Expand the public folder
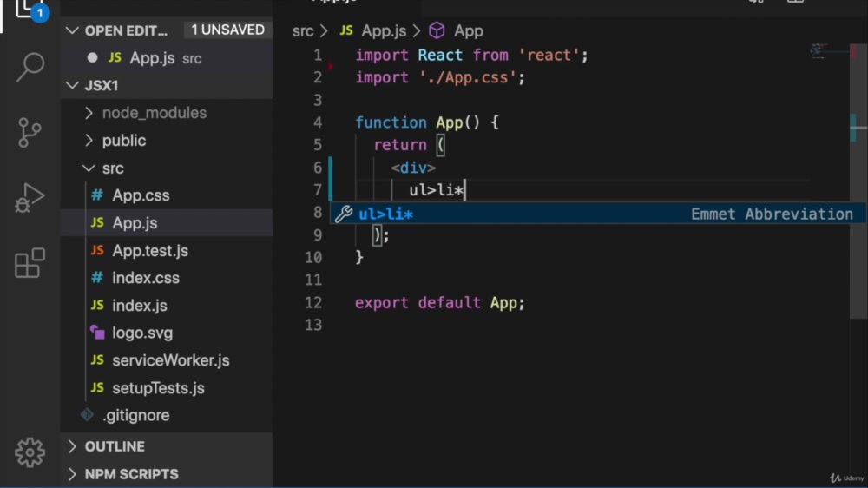Viewport: 868px width, 488px height. [89, 141]
